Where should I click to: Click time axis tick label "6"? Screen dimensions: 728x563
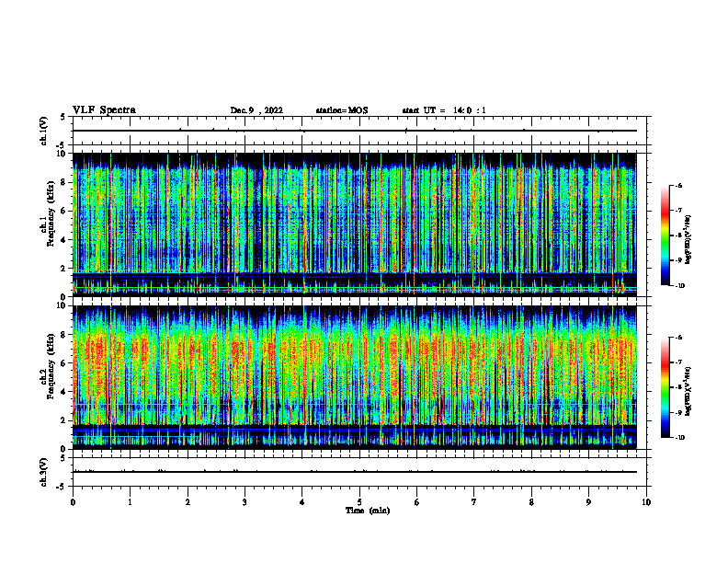point(417,502)
